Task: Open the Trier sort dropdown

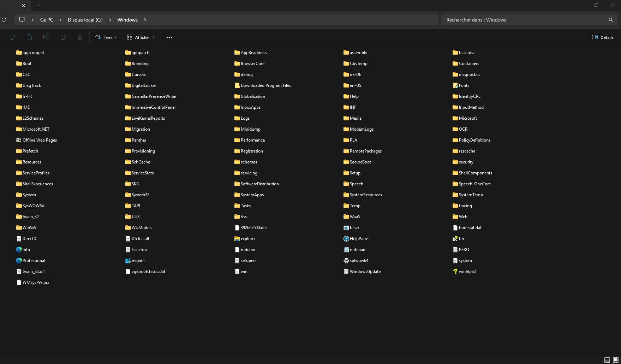Action: [x=106, y=37]
